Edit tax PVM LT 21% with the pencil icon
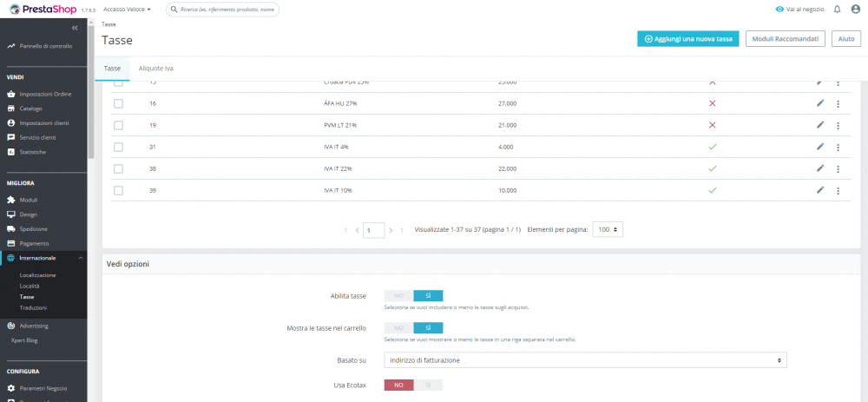Screen dimensions: 868x402 pyautogui.click(x=820, y=124)
